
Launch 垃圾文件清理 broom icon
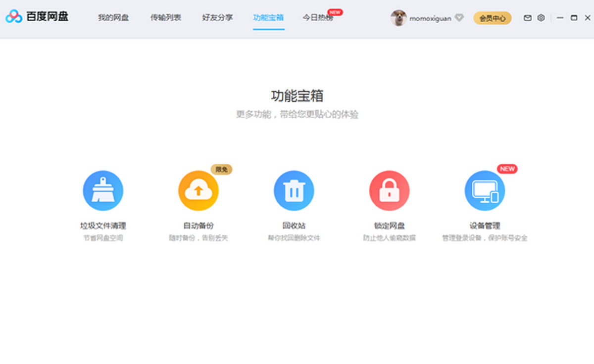[x=103, y=191]
